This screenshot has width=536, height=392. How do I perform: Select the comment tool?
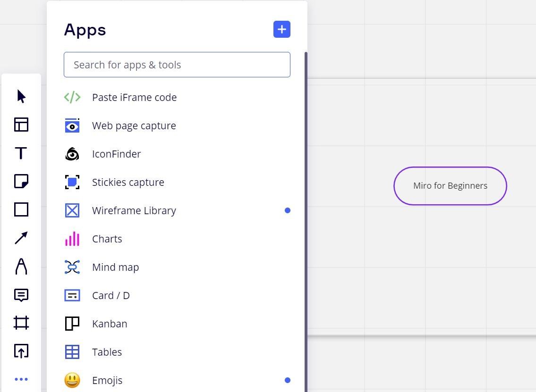tap(21, 295)
